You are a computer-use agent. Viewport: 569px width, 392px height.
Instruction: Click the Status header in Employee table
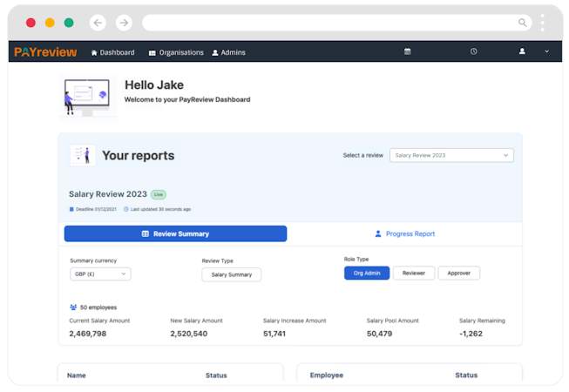click(466, 375)
